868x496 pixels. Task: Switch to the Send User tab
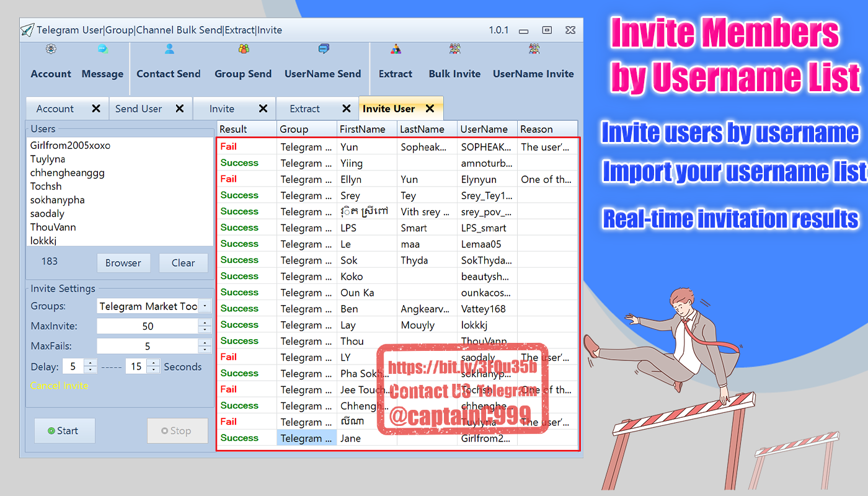[x=139, y=108]
